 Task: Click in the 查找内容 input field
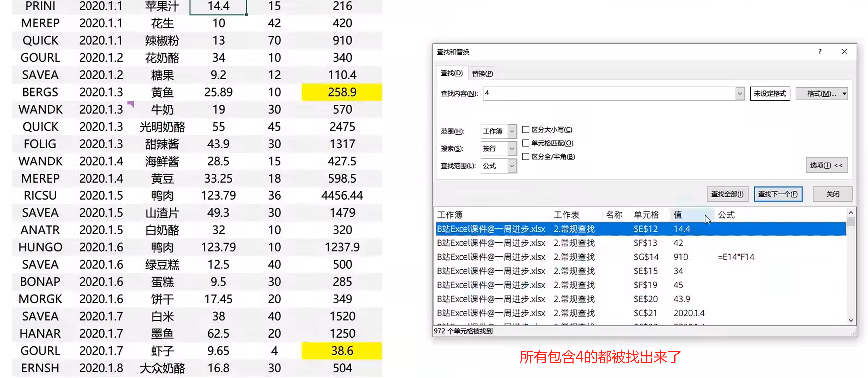607,93
